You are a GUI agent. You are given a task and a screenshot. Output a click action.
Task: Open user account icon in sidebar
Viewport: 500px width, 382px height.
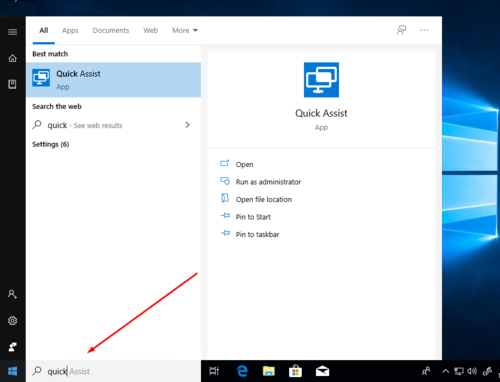[x=12, y=294]
